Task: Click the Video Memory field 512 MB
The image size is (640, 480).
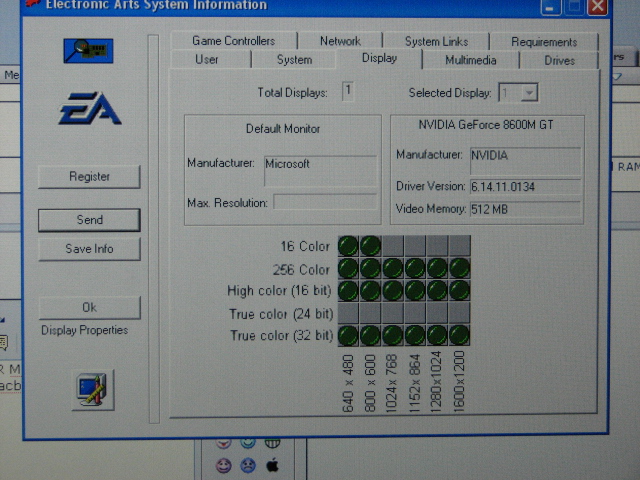Action: (x=525, y=209)
